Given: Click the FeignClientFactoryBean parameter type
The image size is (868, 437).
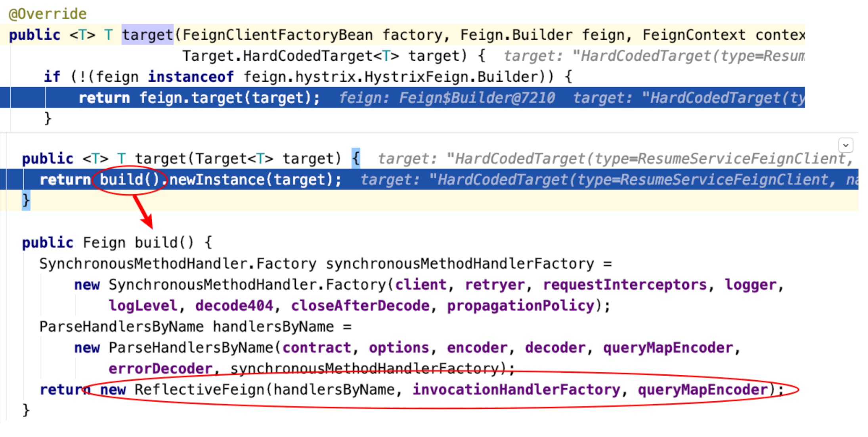Looking at the screenshot, I should click(277, 35).
